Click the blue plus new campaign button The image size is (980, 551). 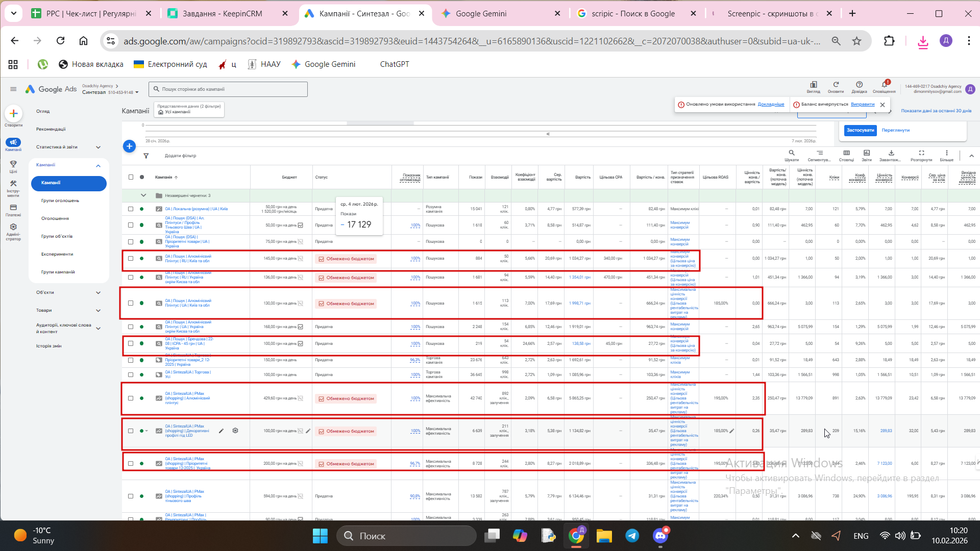pos(130,146)
